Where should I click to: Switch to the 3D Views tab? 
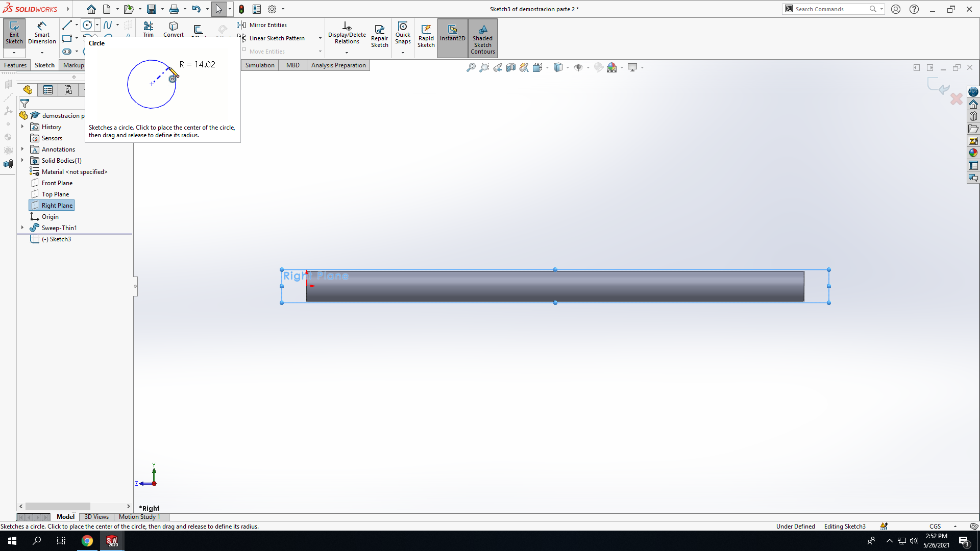pyautogui.click(x=96, y=517)
